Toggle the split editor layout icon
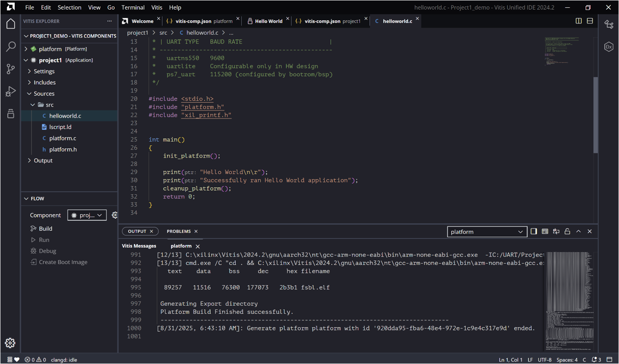 (579, 20)
